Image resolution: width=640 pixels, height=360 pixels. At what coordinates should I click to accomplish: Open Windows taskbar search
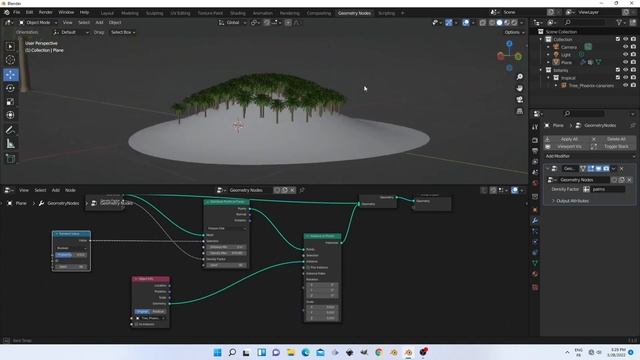[232, 352]
